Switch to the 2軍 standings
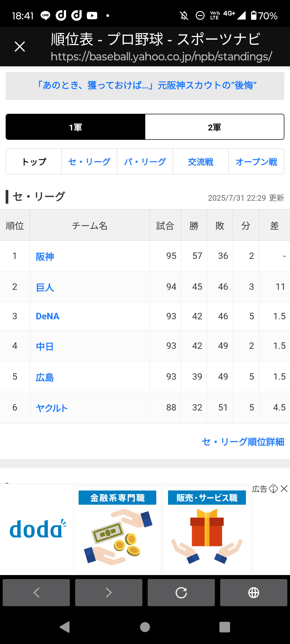Viewport: 290px width, 644px height. click(214, 127)
